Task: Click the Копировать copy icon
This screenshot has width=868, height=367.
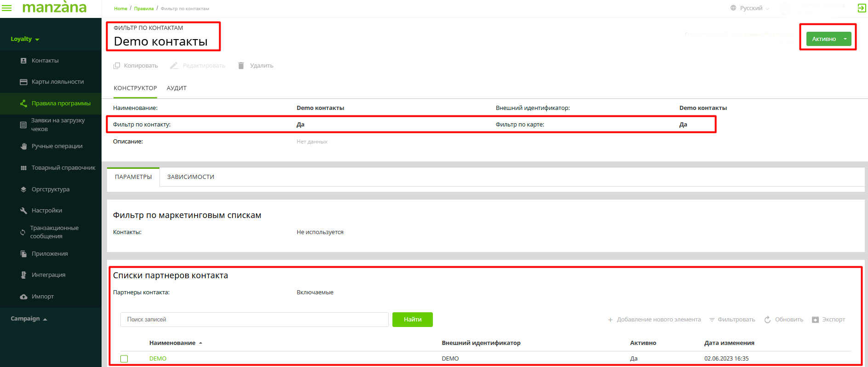Action: (117, 66)
